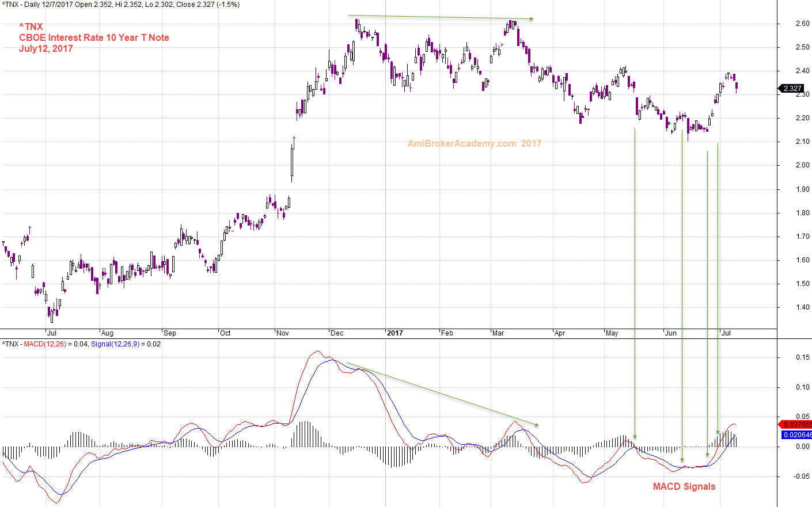Click the 2.327 last price marker
This screenshot has height=507, width=812.
click(791, 88)
